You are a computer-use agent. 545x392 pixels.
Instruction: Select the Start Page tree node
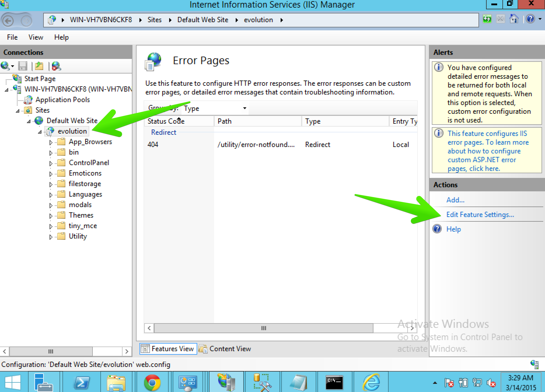pos(40,79)
